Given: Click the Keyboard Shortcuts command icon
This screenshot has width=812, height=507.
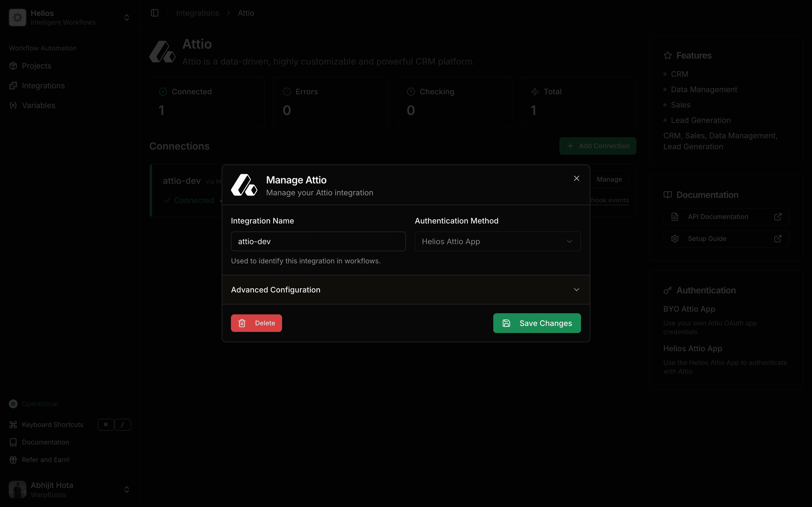Looking at the screenshot, I should (x=13, y=425).
